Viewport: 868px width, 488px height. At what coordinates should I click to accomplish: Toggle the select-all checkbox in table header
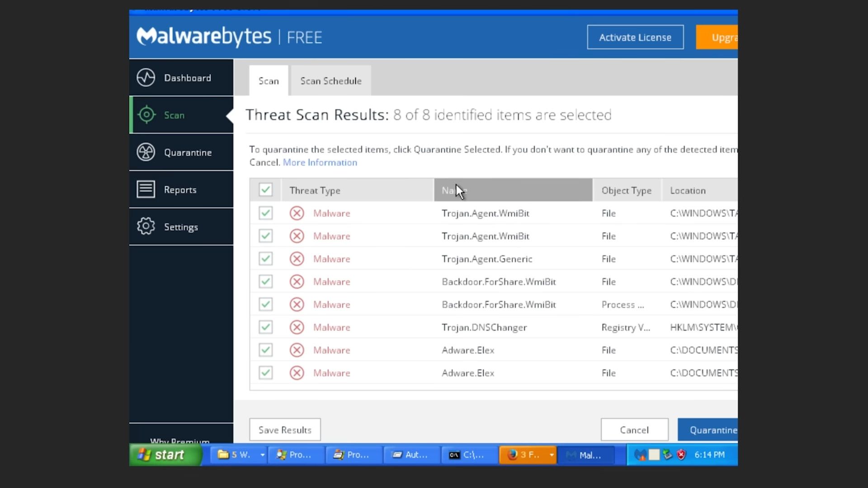pos(266,190)
